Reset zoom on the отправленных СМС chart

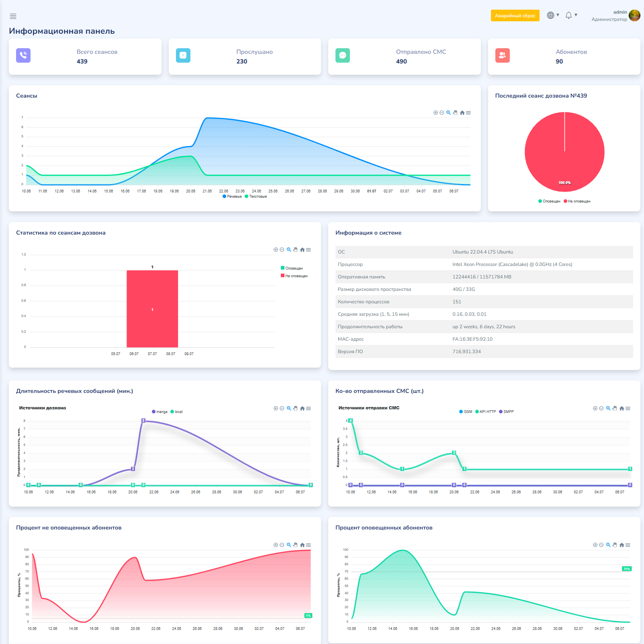(622, 409)
